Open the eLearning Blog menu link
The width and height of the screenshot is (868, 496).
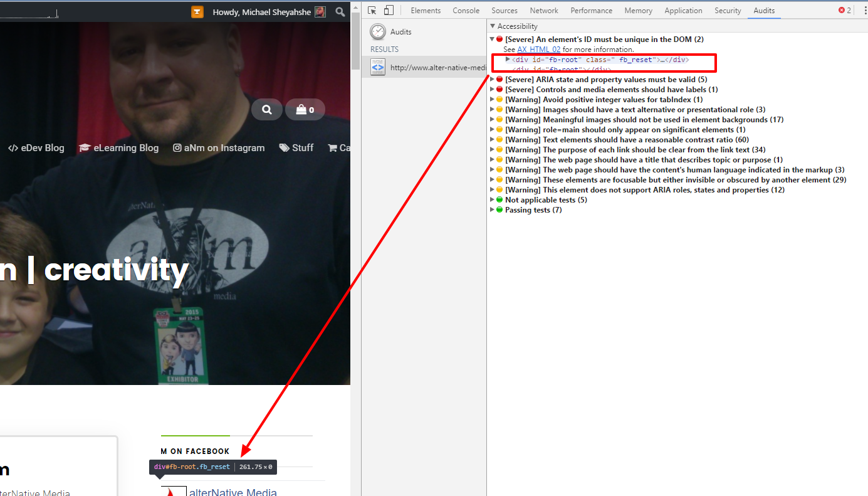119,148
